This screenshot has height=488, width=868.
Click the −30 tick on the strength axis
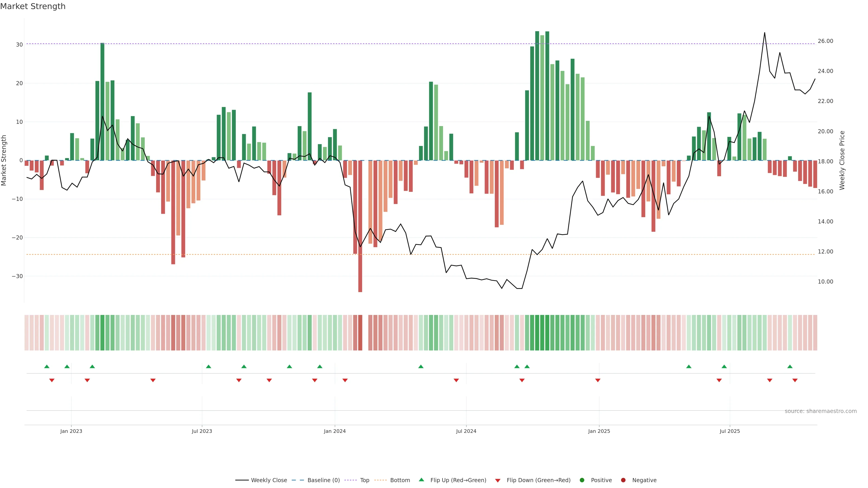point(17,276)
